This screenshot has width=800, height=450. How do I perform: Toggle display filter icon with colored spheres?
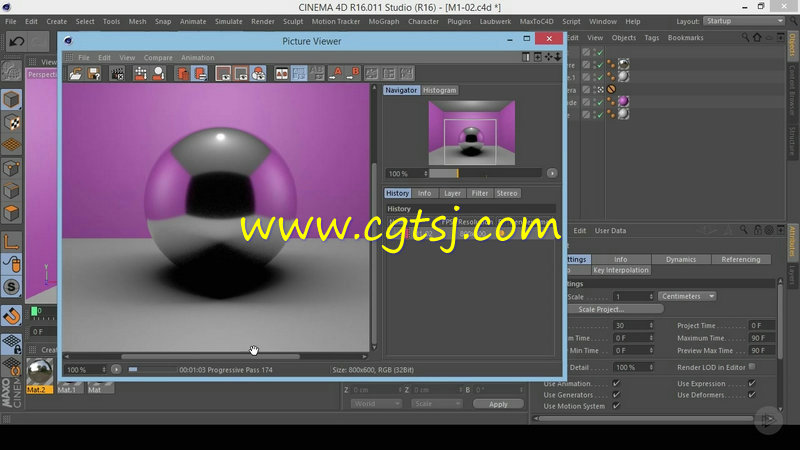(258, 73)
